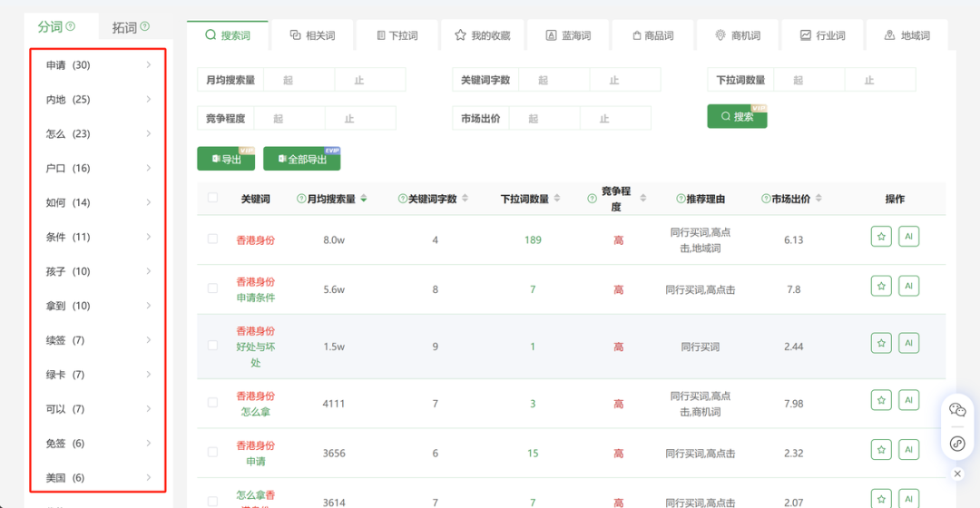Click the 全部导出 button
This screenshot has height=508, width=980.
(301, 160)
